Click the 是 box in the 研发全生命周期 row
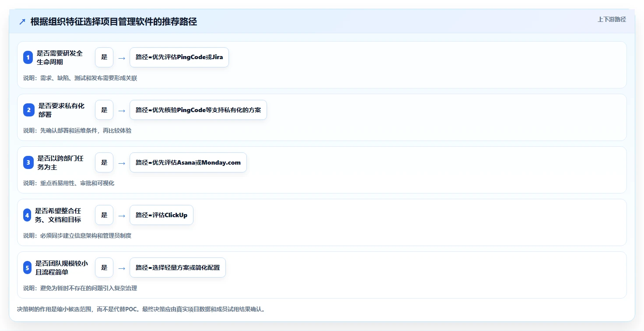The image size is (644, 331). [104, 57]
